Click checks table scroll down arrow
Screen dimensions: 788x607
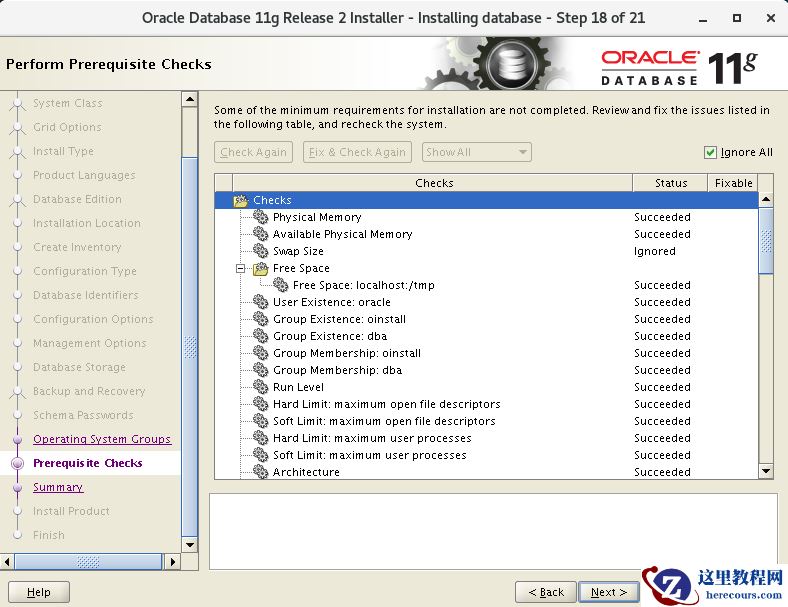pyautogui.click(x=765, y=471)
